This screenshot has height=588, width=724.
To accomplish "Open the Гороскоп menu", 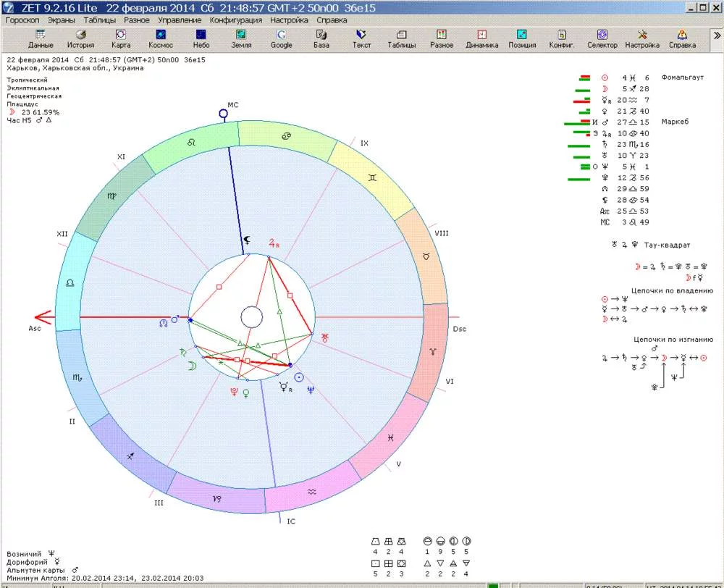I will [x=23, y=20].
